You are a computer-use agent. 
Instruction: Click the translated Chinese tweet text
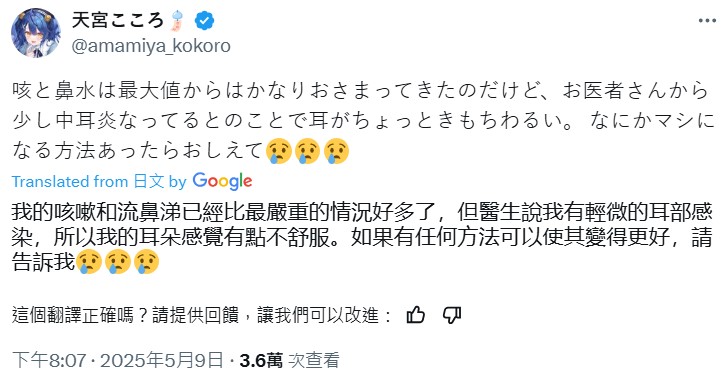point(362,237)
